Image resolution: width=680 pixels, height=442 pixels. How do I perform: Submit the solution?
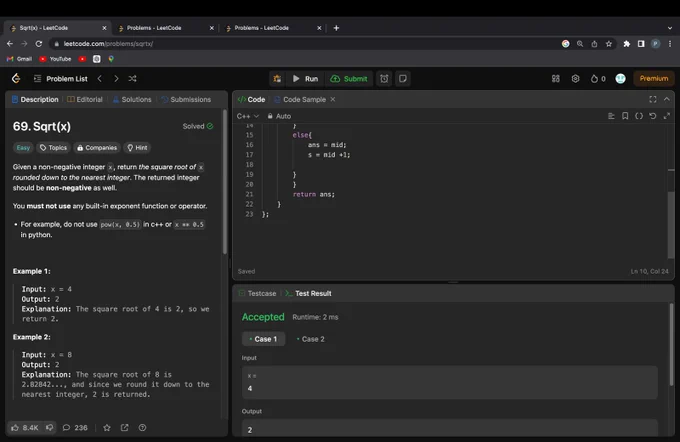point(349,79)
